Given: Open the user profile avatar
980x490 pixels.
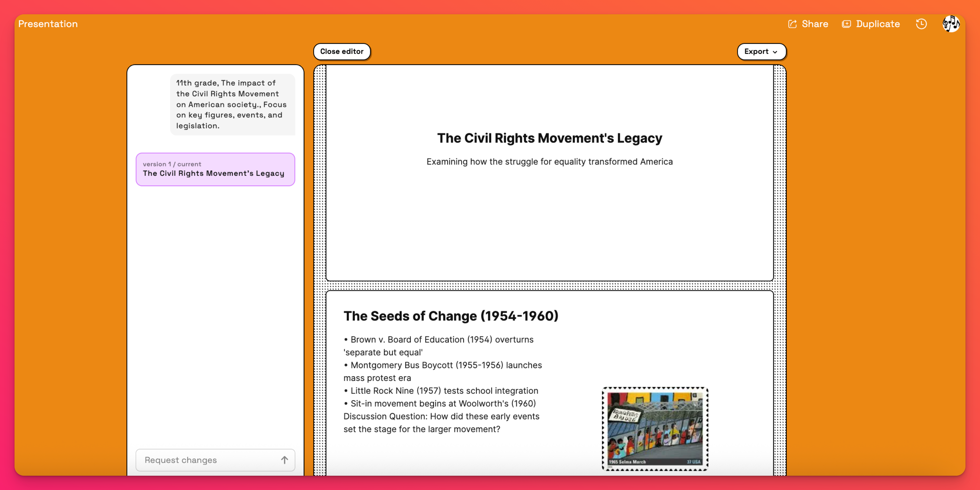Looking at the screenshot, I should click(x=951, y=24).
